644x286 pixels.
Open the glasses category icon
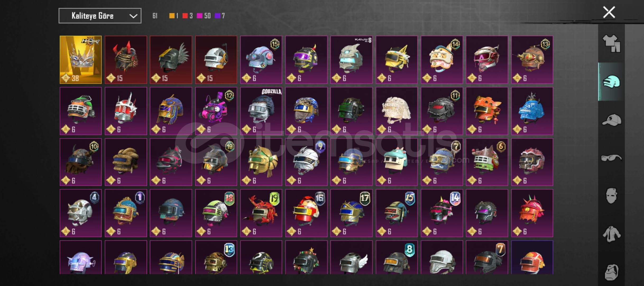pyautogui.click(x=611, y=158)
